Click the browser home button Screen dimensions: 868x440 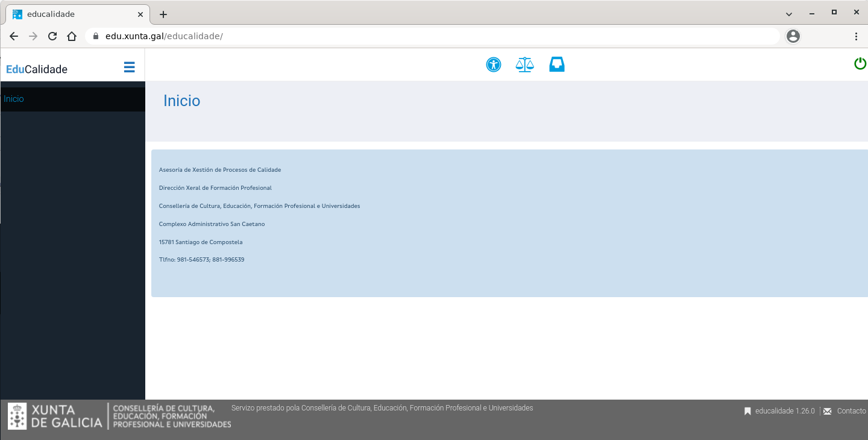[72, 36]
